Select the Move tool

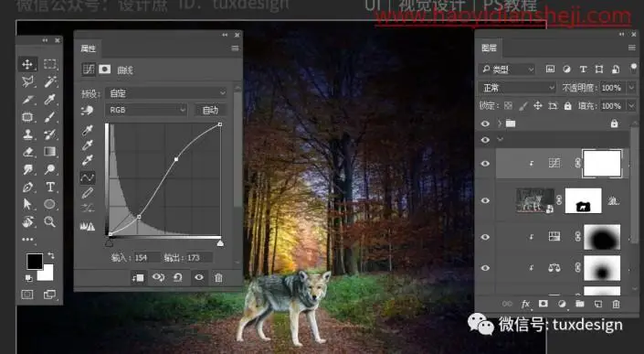tap(27, 64)
